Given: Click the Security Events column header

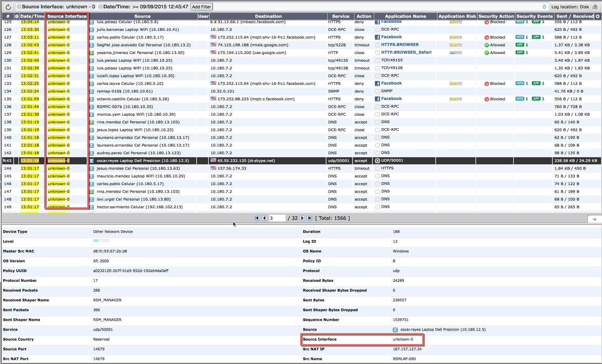Looking at the screenshot, I should coord(534,16).
